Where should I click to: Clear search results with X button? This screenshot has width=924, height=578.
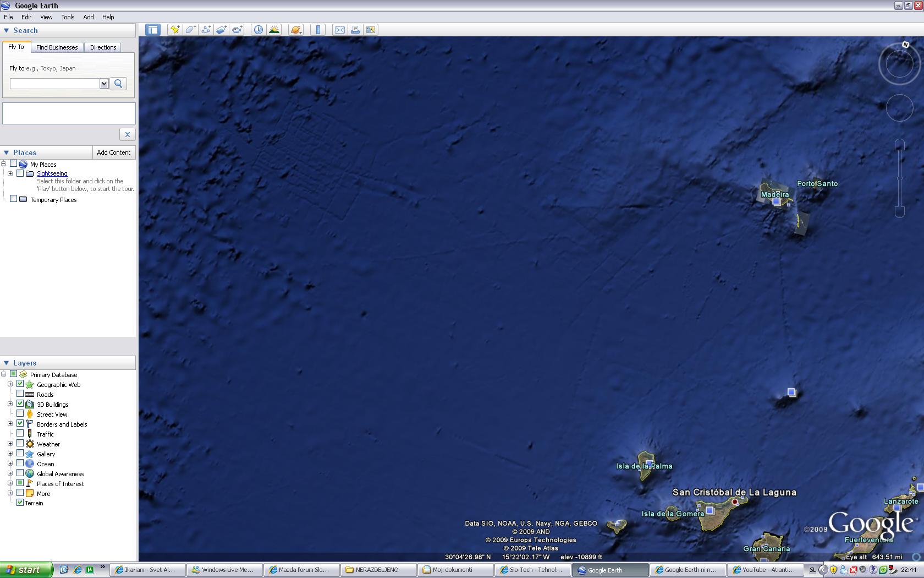pos(127,134)
